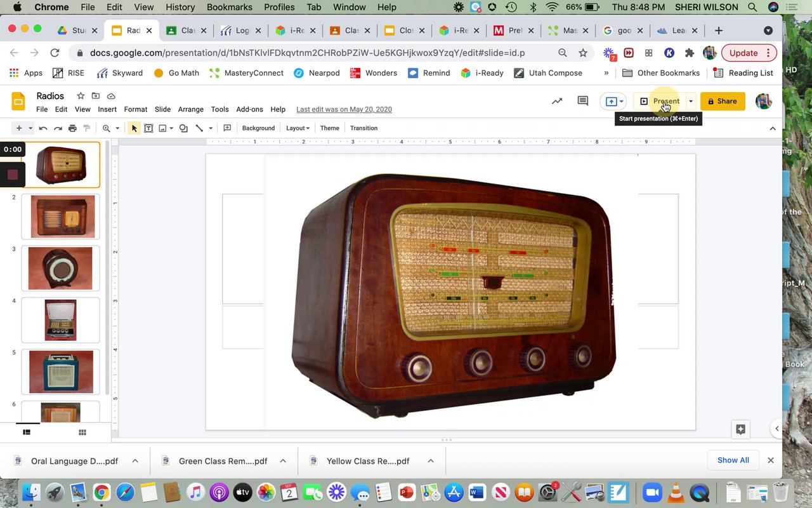Star the Radios presentation
This screenshot has width=812, height=508.
pos(81,96)
